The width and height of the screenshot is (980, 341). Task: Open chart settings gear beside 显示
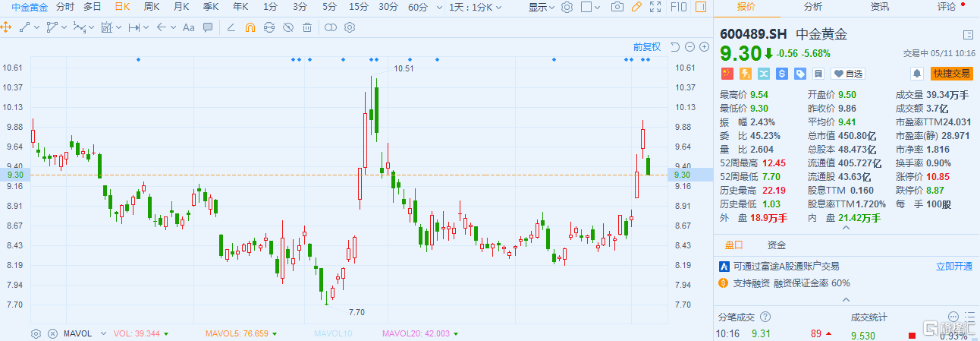coord(567,7)
